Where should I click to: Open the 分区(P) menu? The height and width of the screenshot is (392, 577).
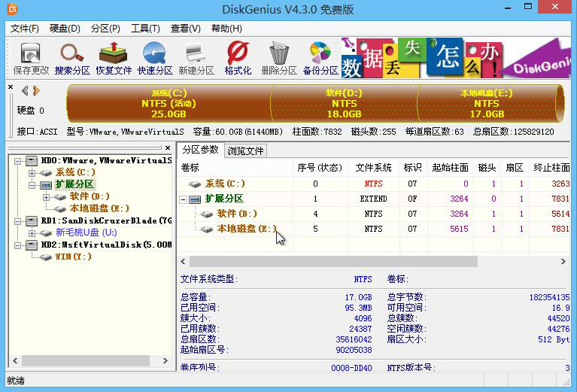pyautogui.click(x=105, y=29)
